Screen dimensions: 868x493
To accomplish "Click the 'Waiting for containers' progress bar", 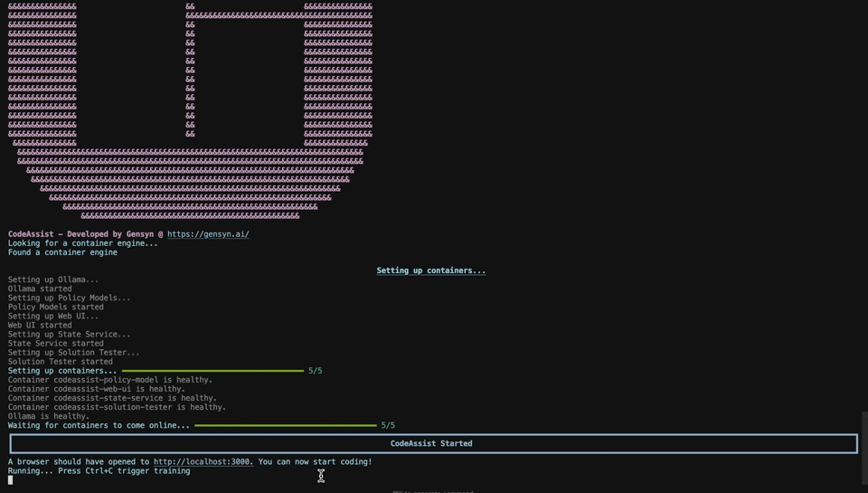I will pos(285,425).
